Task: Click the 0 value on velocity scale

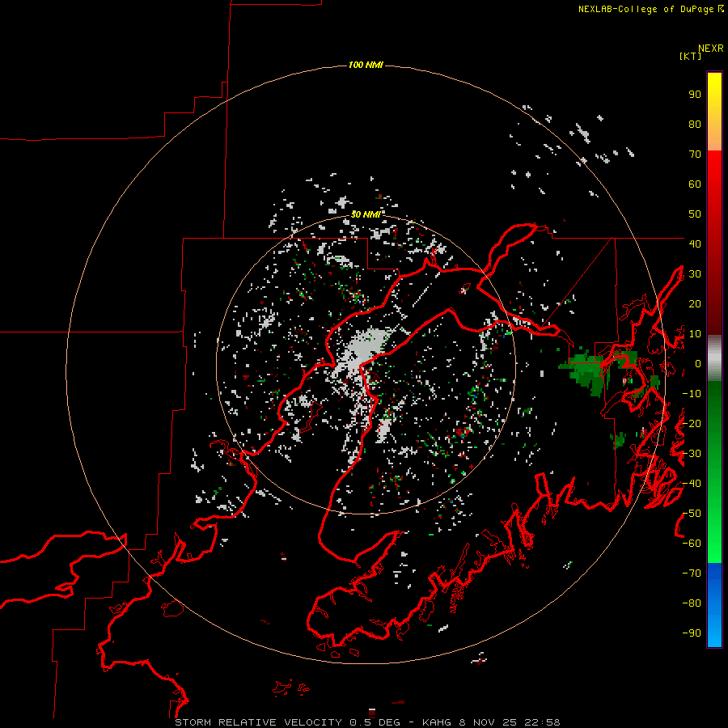Action: (x=698, y=364)
